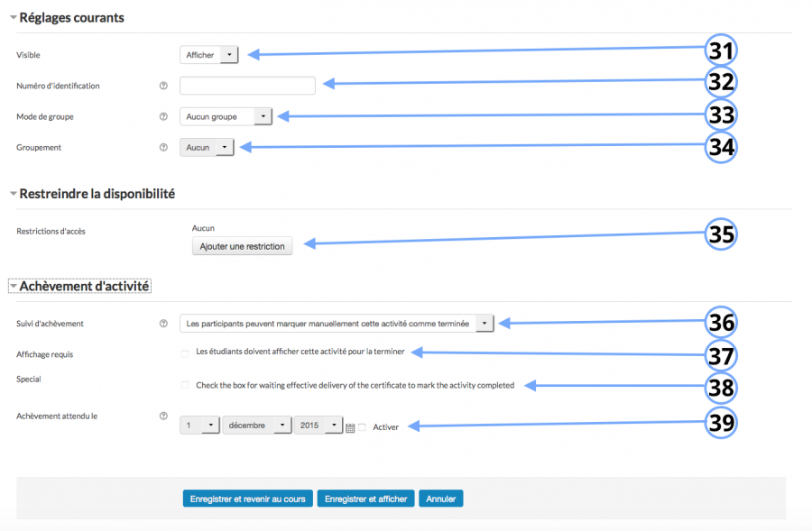Open the Aucun groupe dropdown
Image resolution: width=812 pixels, height=531 pixels.
(x=226, y=116)
